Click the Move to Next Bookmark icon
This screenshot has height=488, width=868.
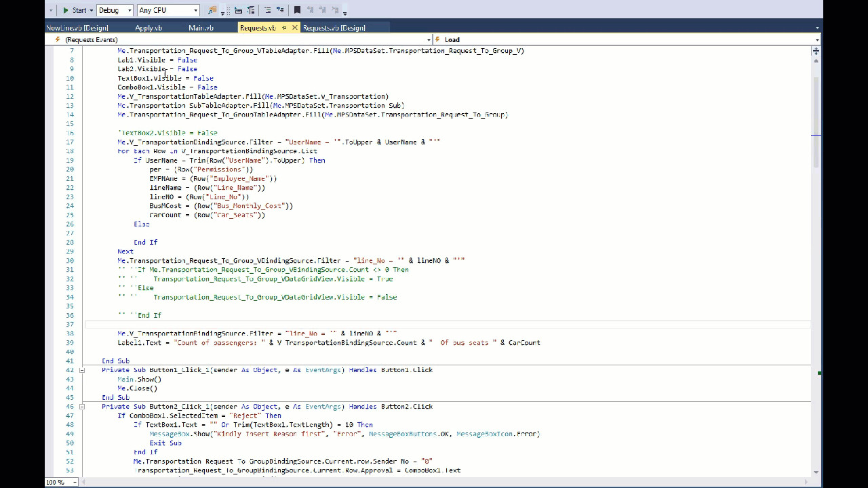(x=323, y=9)
